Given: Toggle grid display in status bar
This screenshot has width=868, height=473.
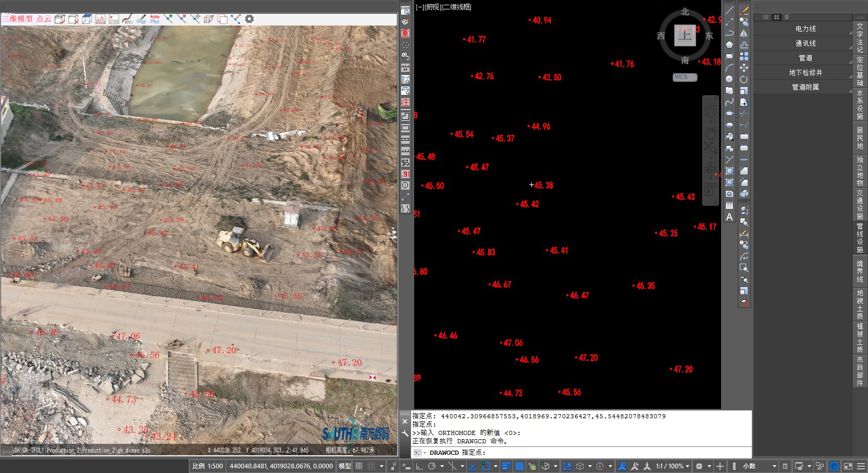Looking at the screenshot, I should [359, 466].
